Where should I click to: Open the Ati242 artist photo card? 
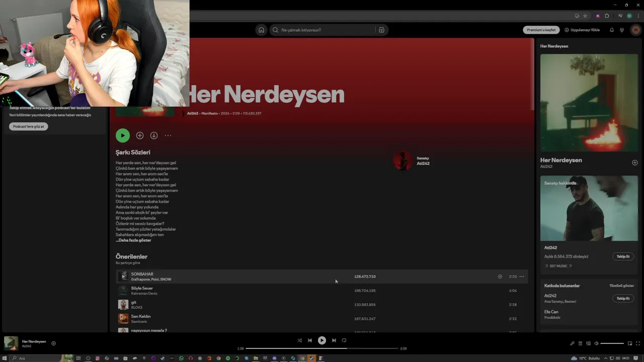[x=589, y=208]
